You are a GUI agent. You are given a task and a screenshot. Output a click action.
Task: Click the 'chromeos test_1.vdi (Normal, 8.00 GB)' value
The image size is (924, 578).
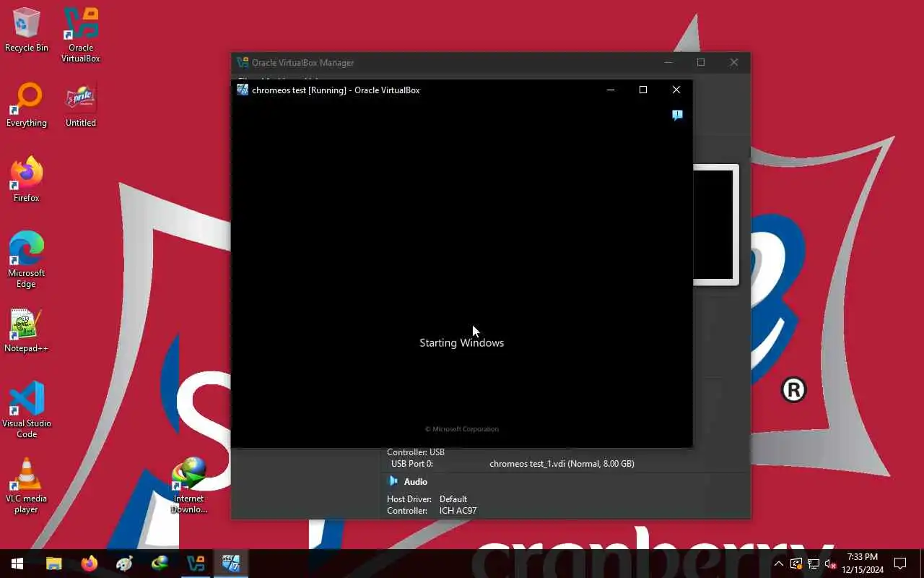tap(562, 464)
